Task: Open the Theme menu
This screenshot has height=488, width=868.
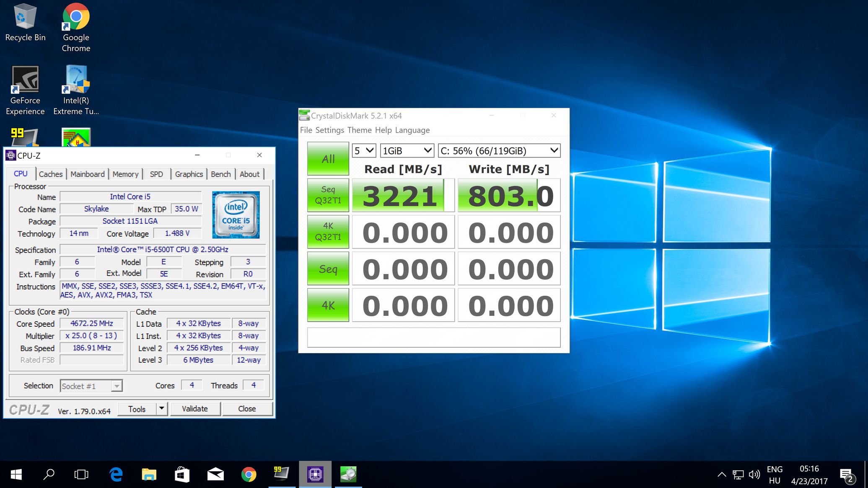Action: pos(360,130)
